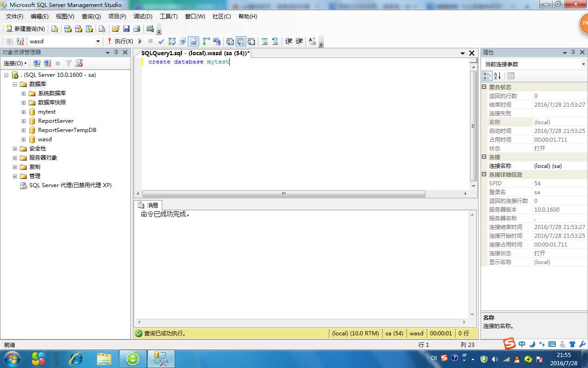Select the 服务器对象 folder
This screenshot has height=368, width=588.
click(43, 158)
